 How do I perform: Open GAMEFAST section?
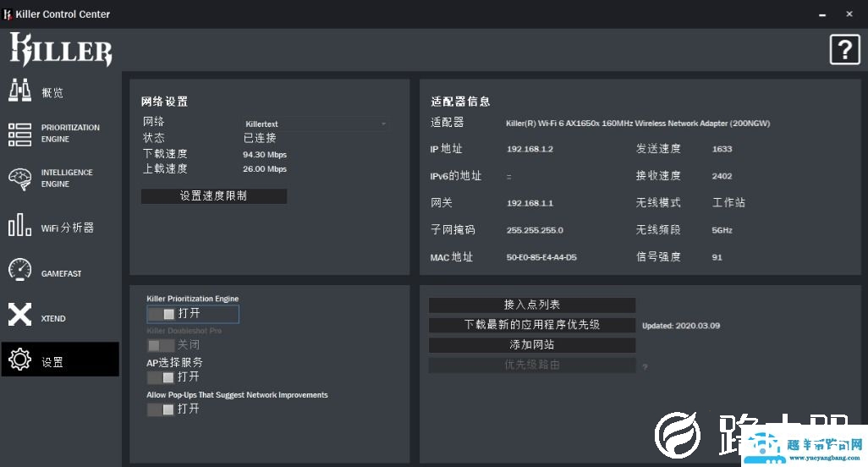[61, 273]
